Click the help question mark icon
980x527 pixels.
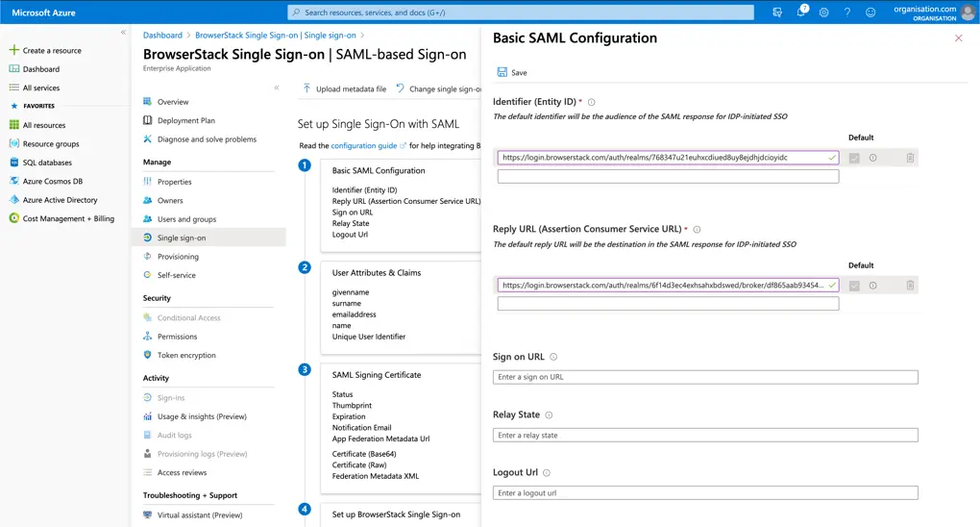pos(846,13)
